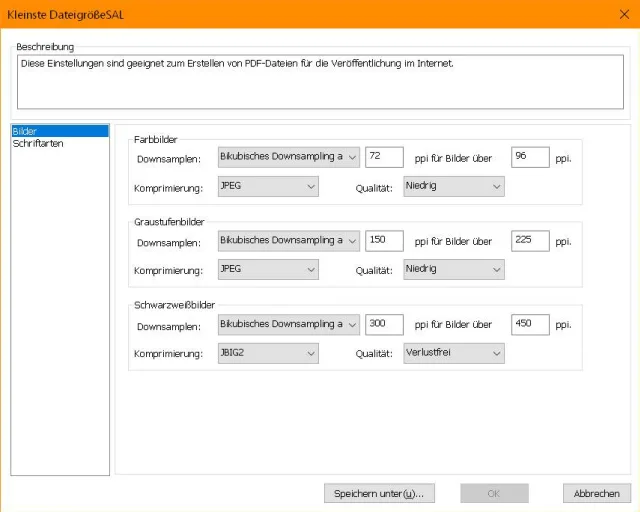640x512 pixels.
Task: Open Farbbilder Komprimierung JPEG dropdown
Action: click(268, 187)
